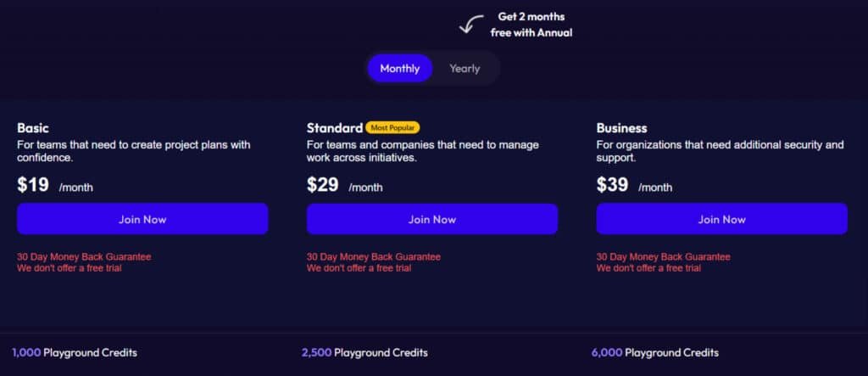The width and height of the screenshot is (868, 376).
Task: Select the Basic plan heading
Action: [35, 128]
